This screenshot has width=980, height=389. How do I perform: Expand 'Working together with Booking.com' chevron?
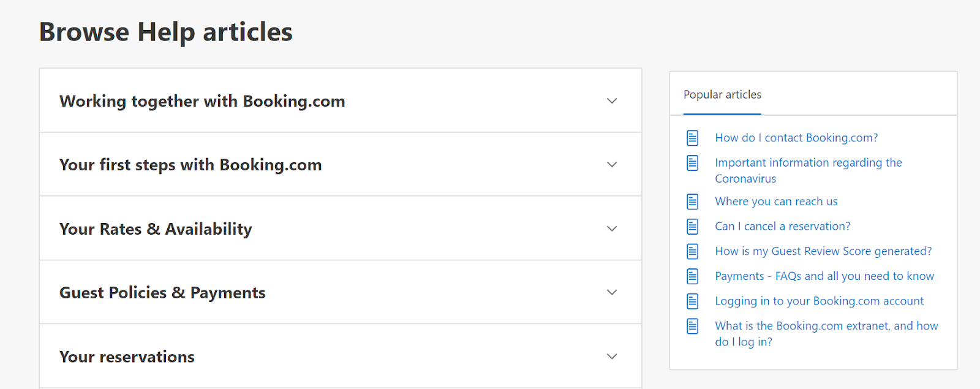pos(611,101)
